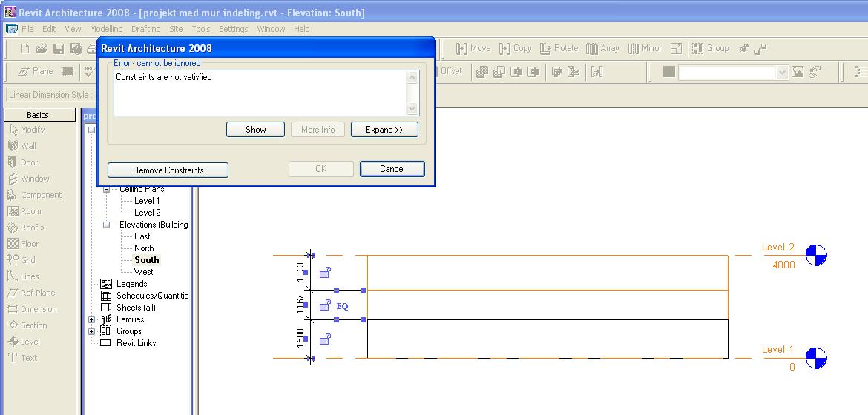Select South elevation in project browser
Image resolution: width=868 pixels, height=415 pixels.
pos(147,260)
